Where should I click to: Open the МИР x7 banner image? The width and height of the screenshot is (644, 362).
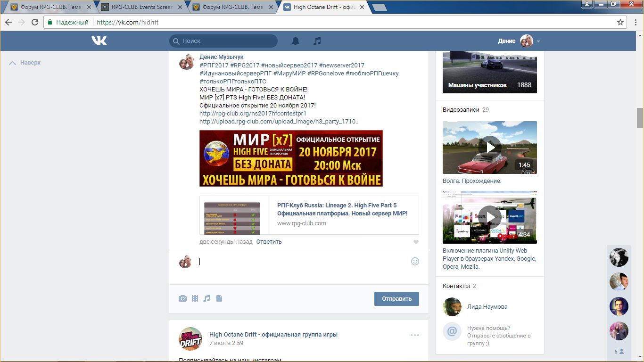click(291, 158)
